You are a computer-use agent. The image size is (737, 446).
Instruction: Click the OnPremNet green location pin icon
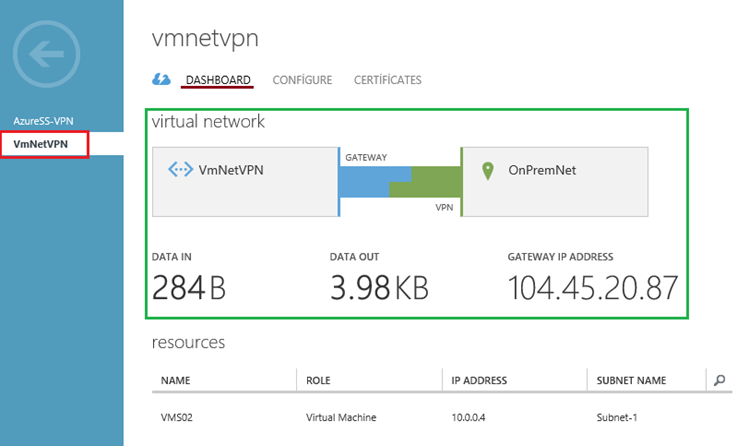(488, 171)
